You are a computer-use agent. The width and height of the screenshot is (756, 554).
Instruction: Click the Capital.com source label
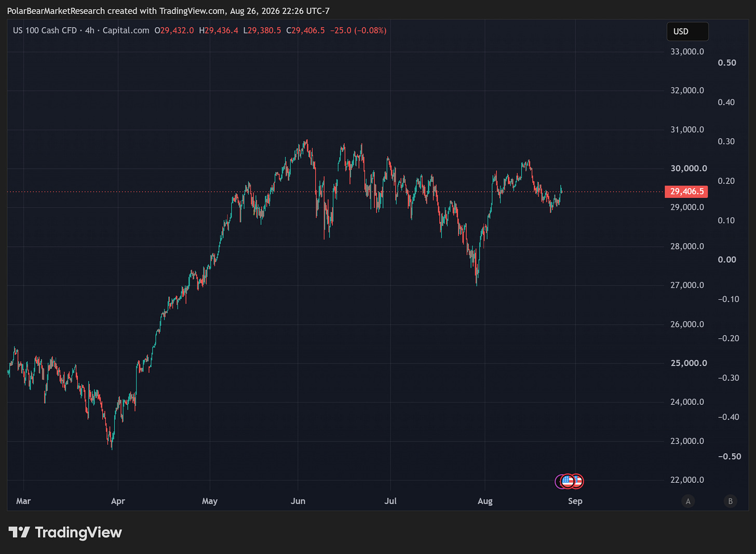click(x=126, y=31)
